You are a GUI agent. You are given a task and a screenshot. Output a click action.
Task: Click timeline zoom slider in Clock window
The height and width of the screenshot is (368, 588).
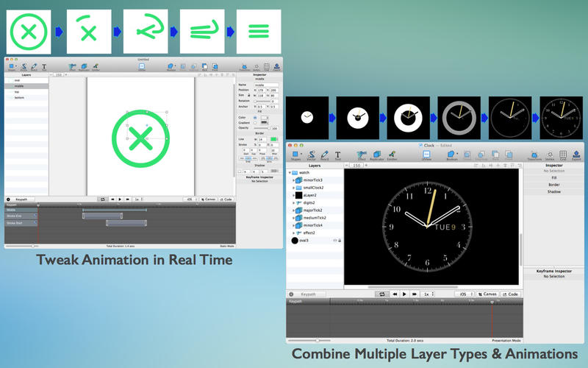click(309, 341)
